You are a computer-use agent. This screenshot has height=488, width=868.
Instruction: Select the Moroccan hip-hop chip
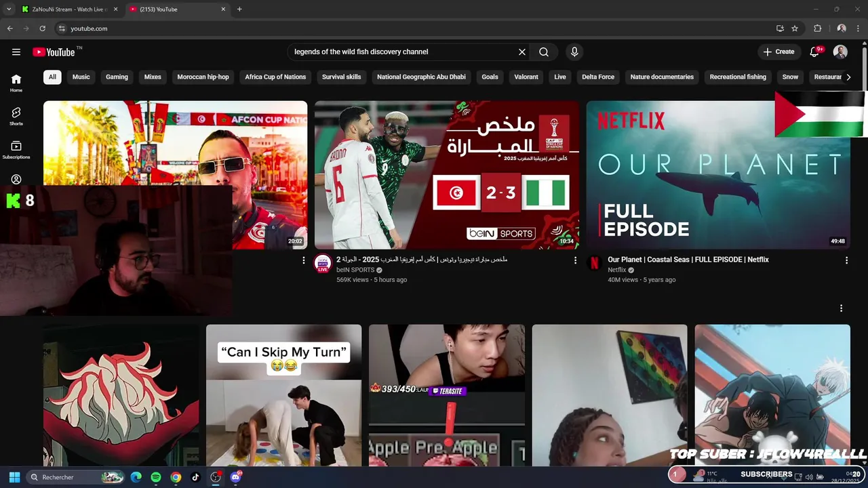203,77
